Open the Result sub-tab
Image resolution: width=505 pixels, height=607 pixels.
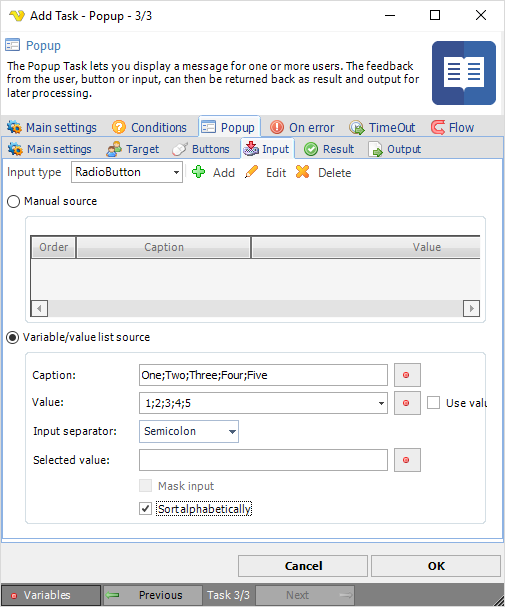[329, 149]
